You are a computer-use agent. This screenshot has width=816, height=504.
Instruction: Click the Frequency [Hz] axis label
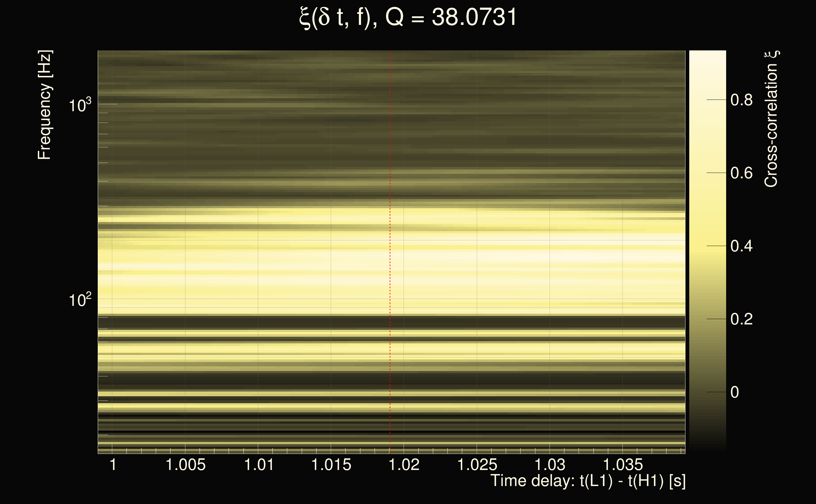(45, 105)
